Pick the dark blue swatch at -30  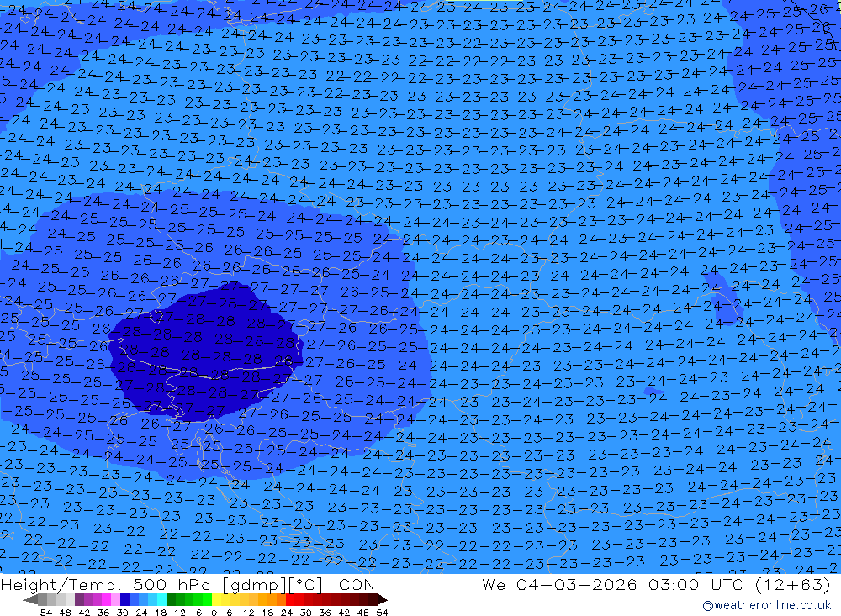click(124, 599)
